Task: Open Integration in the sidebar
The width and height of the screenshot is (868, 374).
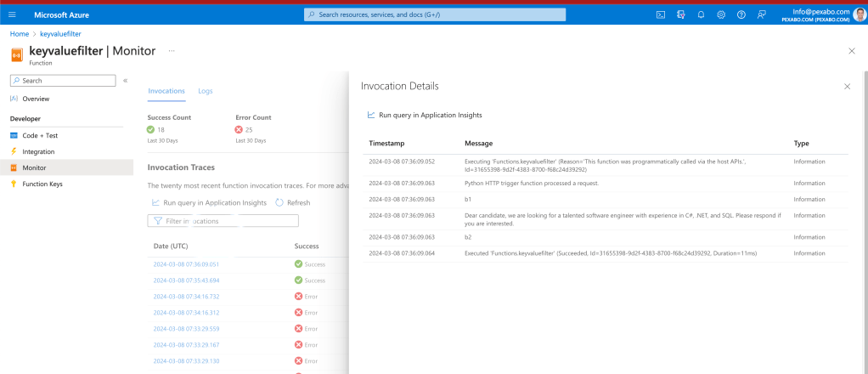Action: coord(38,151)
